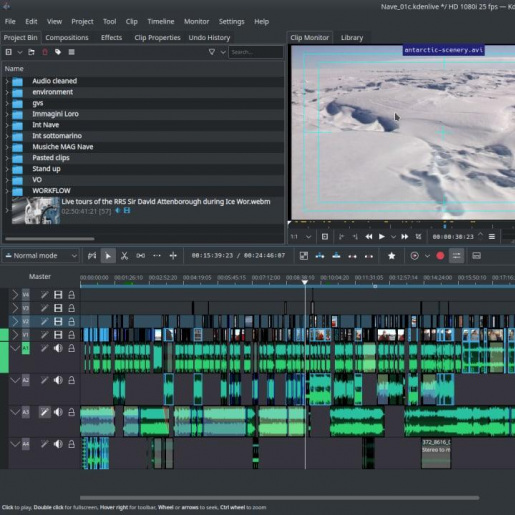Collapse audio track A2
This screenshot has width=515, height=515.
15,380
